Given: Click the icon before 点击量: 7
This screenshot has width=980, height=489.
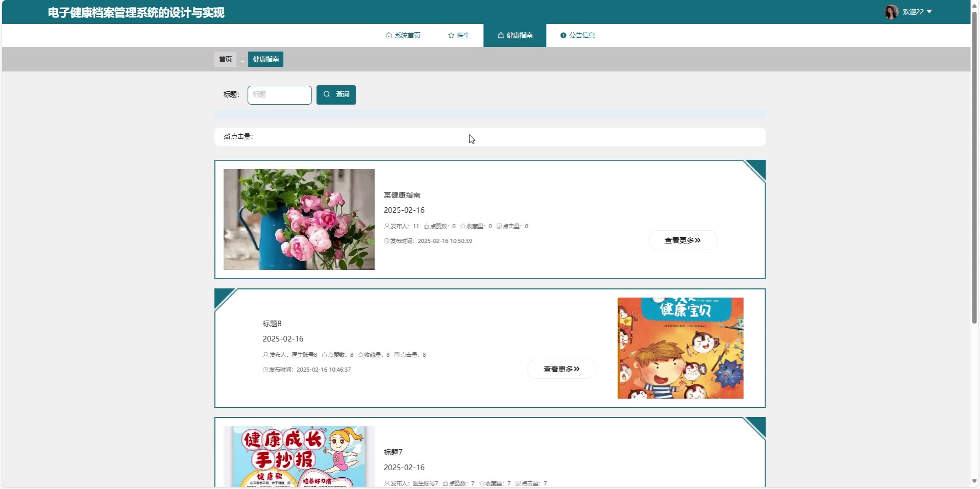Looking at the screenshot, I should coord(518,483).
